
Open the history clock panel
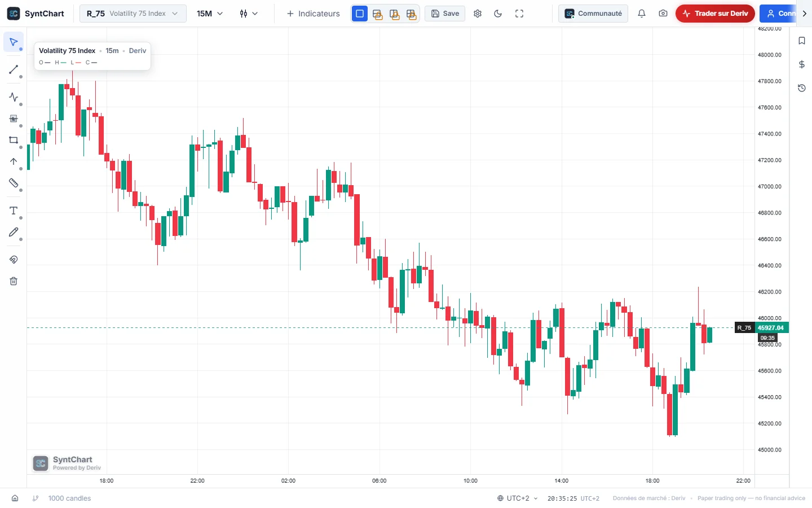[802, 88]
